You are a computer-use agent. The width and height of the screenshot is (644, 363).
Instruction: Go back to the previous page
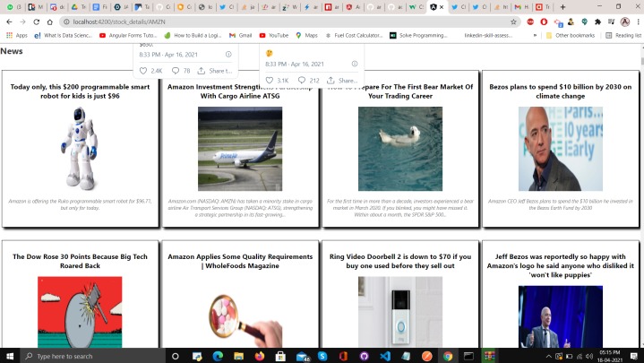pos(9,22)
